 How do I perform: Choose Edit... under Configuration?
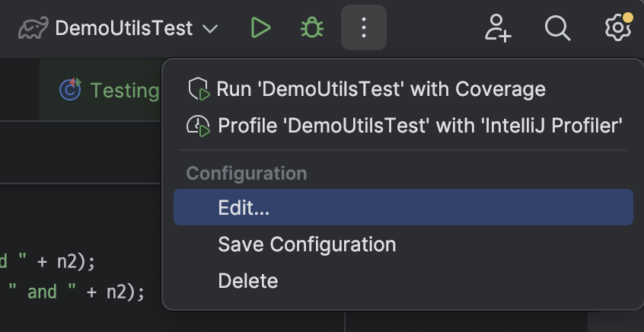click(x=244, y=208)
